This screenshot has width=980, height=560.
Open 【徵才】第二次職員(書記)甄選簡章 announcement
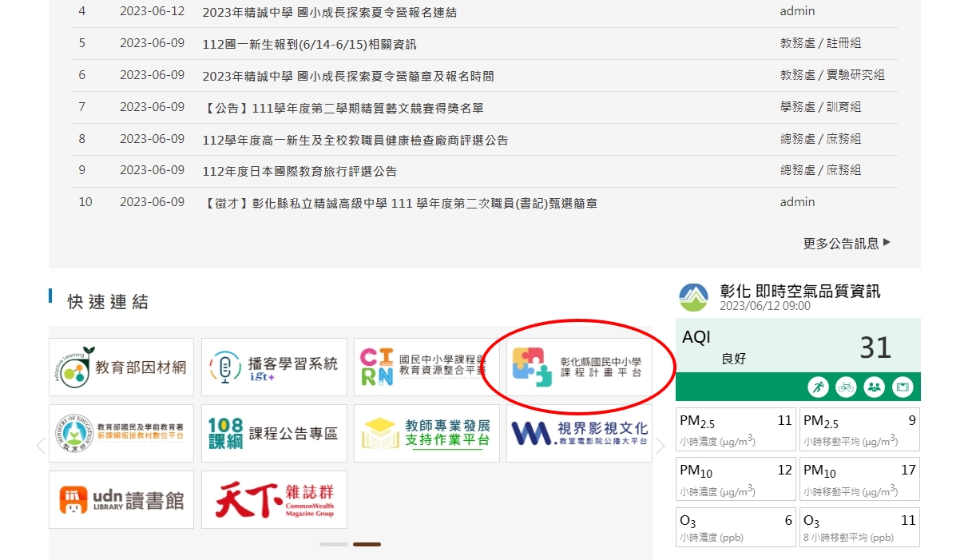click(x=399, y=203)
